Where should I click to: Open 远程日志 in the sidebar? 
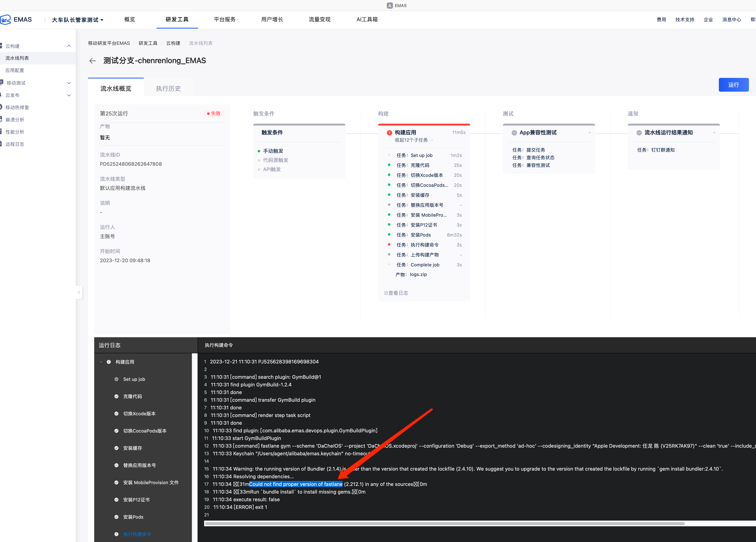[x=15, y=144]
